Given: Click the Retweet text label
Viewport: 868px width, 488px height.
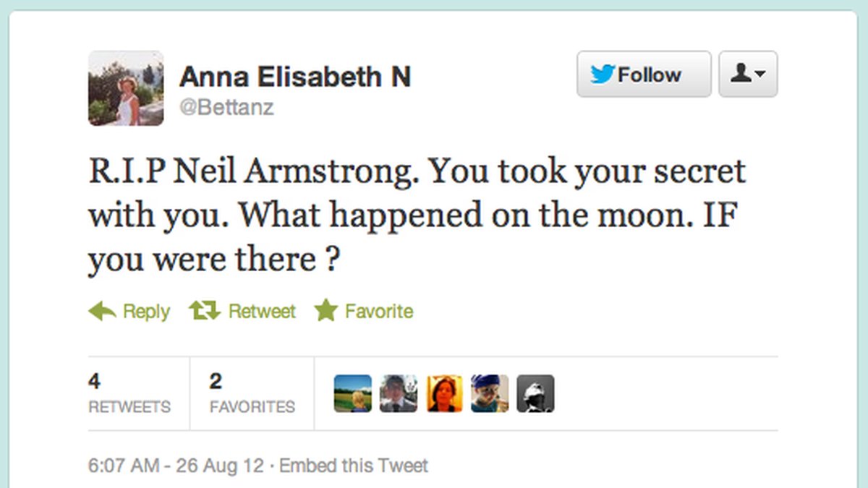Looking at the screenshot, I should pyautogui.click(x=262, y=312).
